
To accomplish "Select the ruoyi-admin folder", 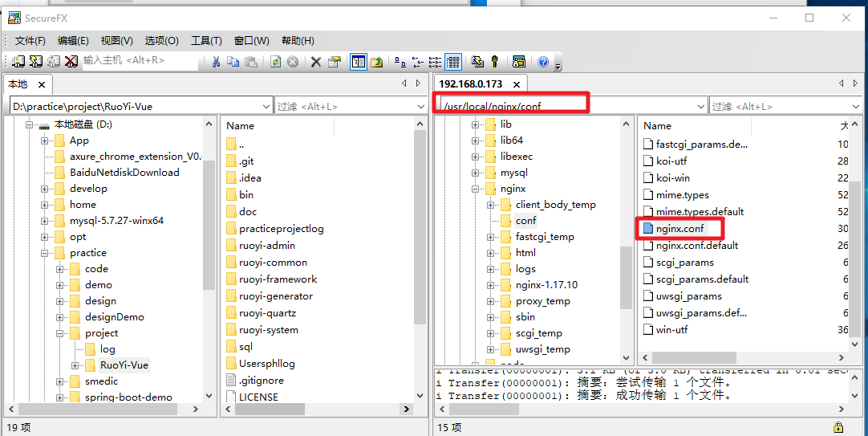I will (267, 246).
